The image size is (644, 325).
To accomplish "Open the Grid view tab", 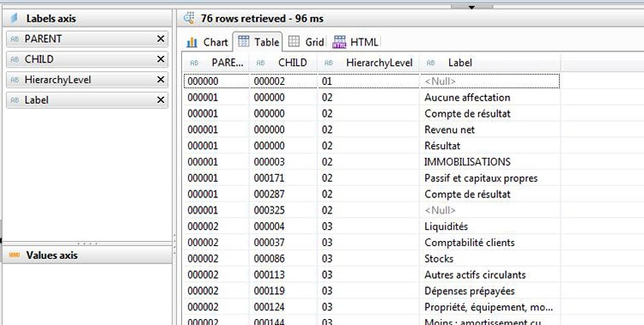I will click(306, 42).
